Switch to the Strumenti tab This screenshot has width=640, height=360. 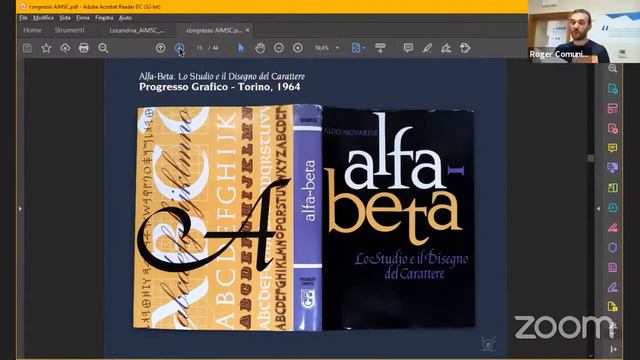coord(69,30)
